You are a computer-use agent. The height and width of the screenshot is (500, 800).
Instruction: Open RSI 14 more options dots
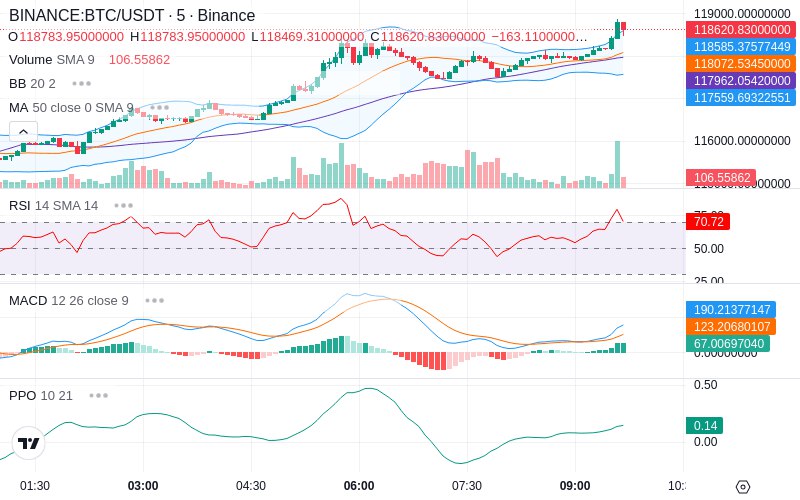click(123, 206)
